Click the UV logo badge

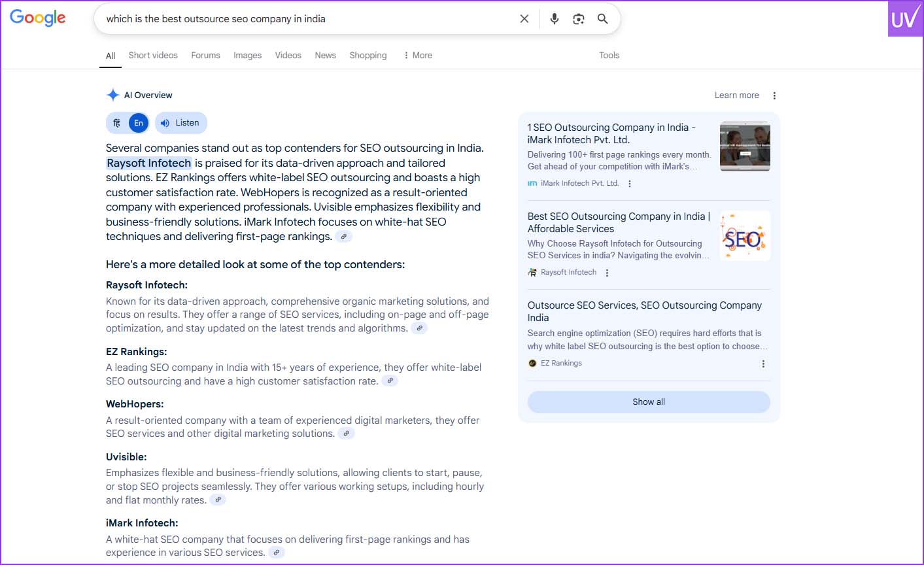[x=906, y=18]
